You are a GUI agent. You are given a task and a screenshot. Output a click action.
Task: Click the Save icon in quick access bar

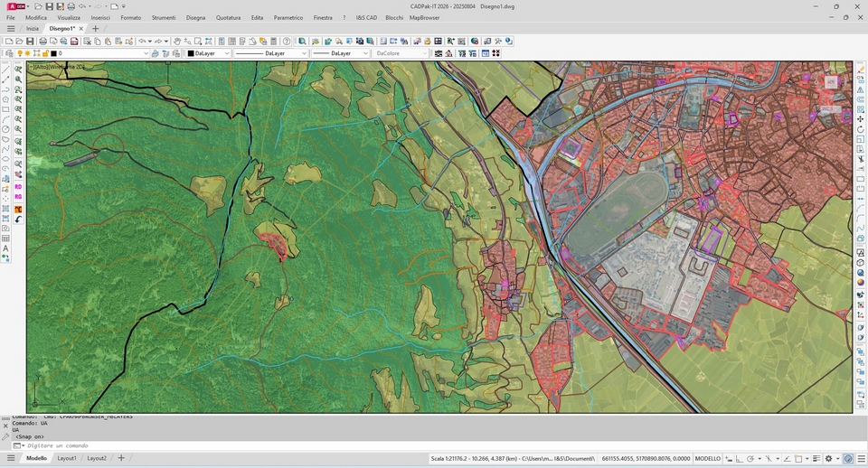49,6
